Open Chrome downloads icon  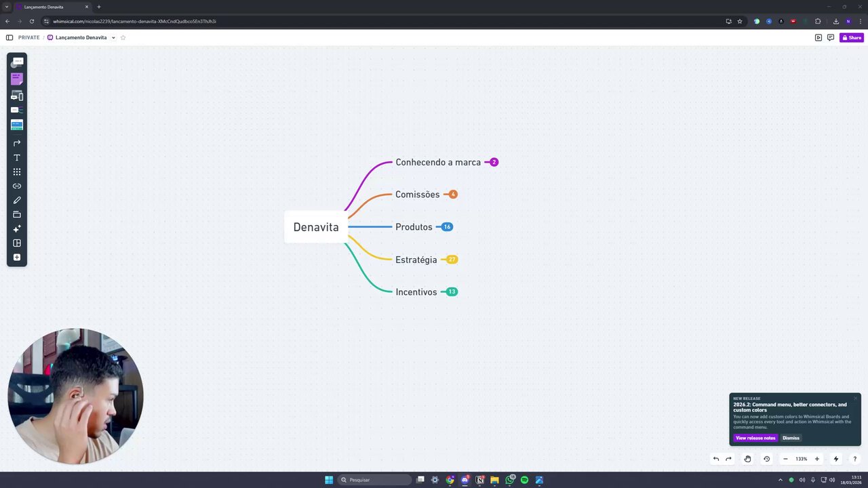coord(836,21)
